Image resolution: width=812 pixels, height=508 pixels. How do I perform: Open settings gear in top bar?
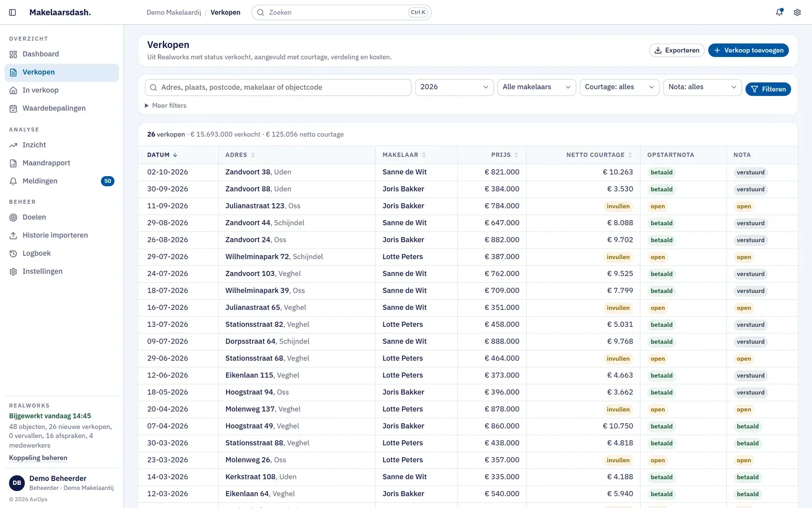797,12
